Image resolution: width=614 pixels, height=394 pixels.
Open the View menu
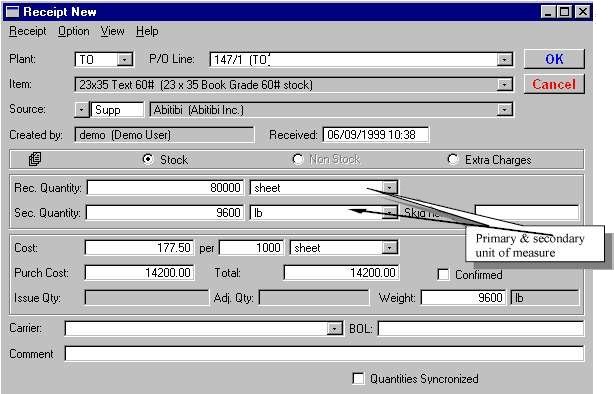point(112,31)
